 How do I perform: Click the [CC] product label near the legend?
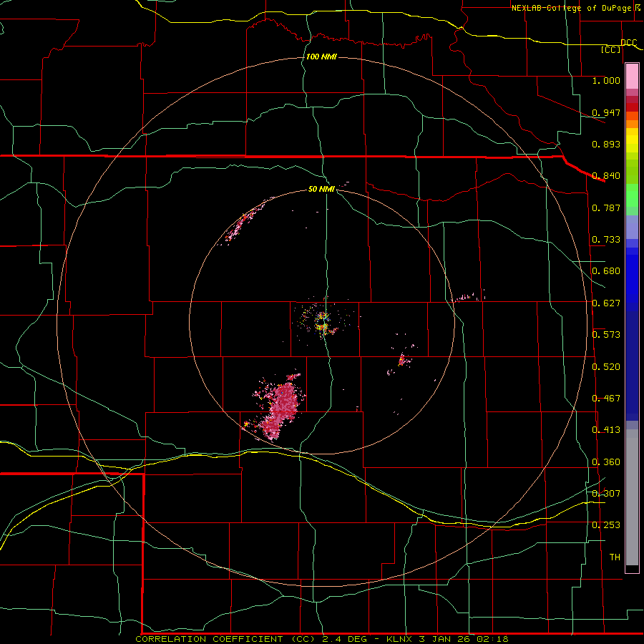611,49
